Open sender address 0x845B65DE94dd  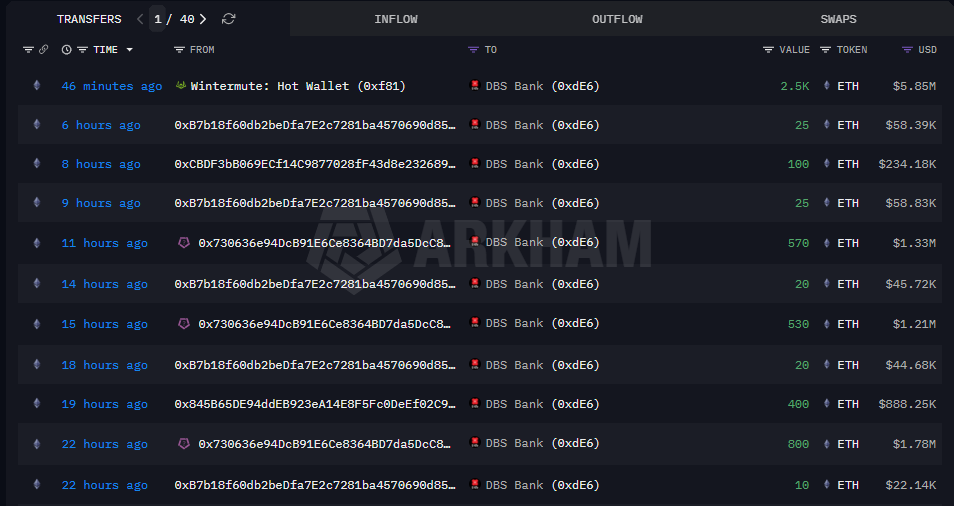click(x=315, y=404)
